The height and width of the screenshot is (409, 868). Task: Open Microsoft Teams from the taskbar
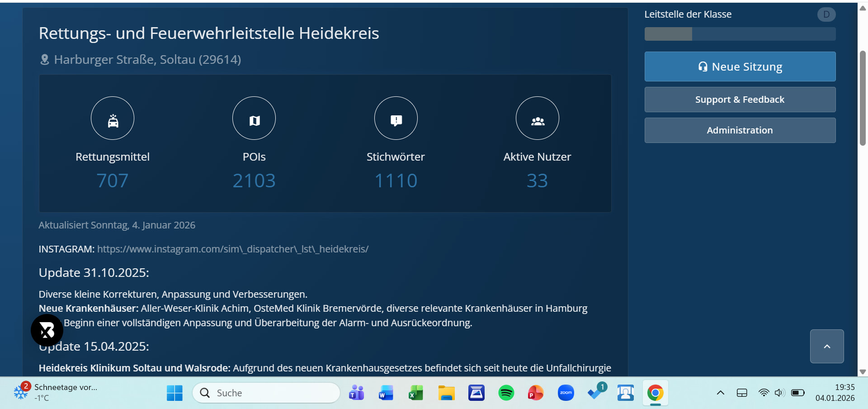(356, 393)
